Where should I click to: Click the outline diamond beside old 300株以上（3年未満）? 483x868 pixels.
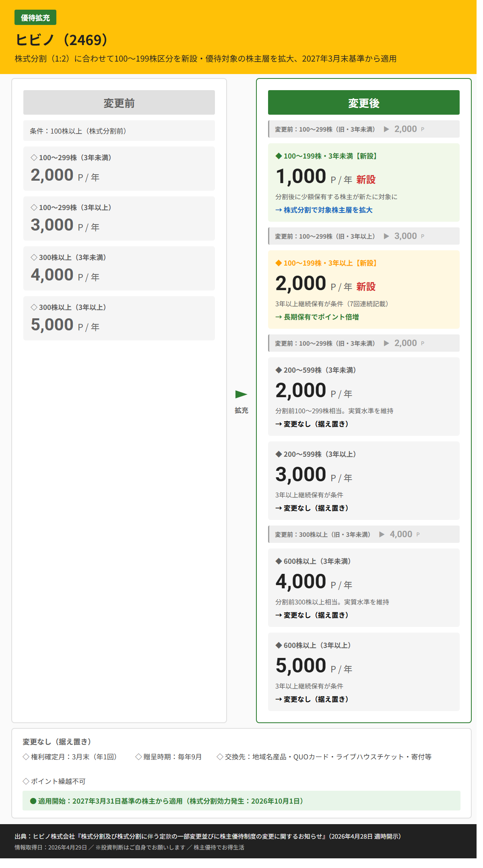(34, 258)
